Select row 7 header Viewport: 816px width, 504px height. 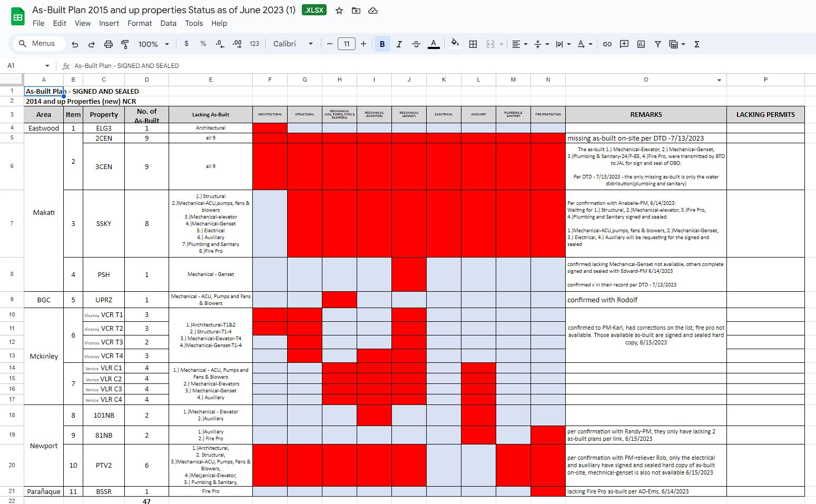click(12, 223)
